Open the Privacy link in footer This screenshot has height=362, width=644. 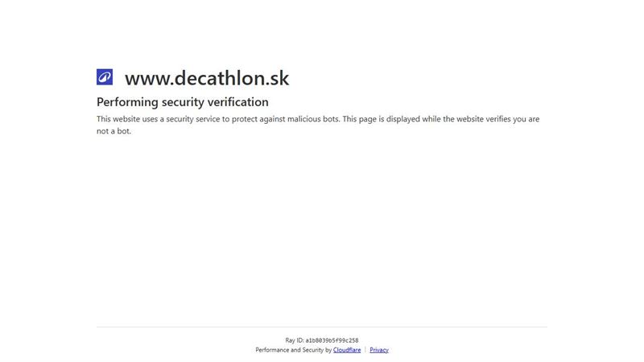pyautogui.click(x=378, y=350)
